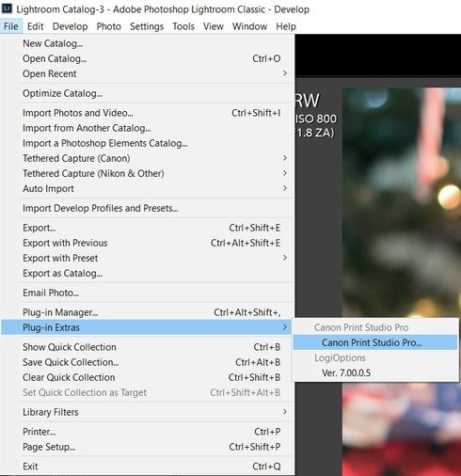Image resolution: width=461 pixels, height=476 pixels.
Task: Open the Develop menu
Action: pyautogui.click(x=70, y=26)
